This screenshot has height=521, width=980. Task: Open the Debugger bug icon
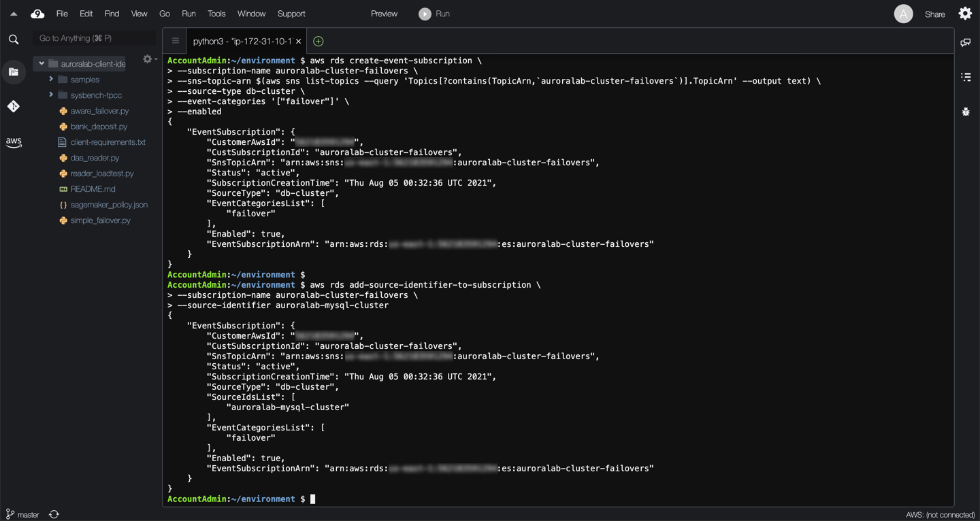click(x=966, y=112)
